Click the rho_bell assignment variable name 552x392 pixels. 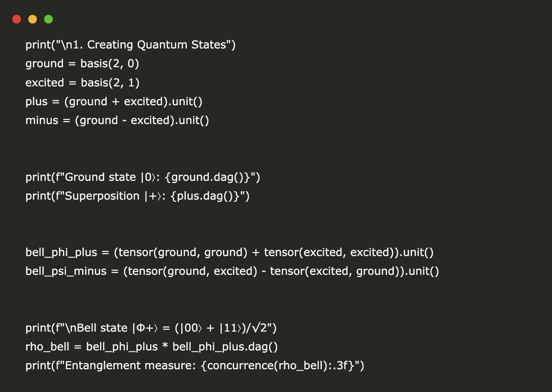click(47, 347)
